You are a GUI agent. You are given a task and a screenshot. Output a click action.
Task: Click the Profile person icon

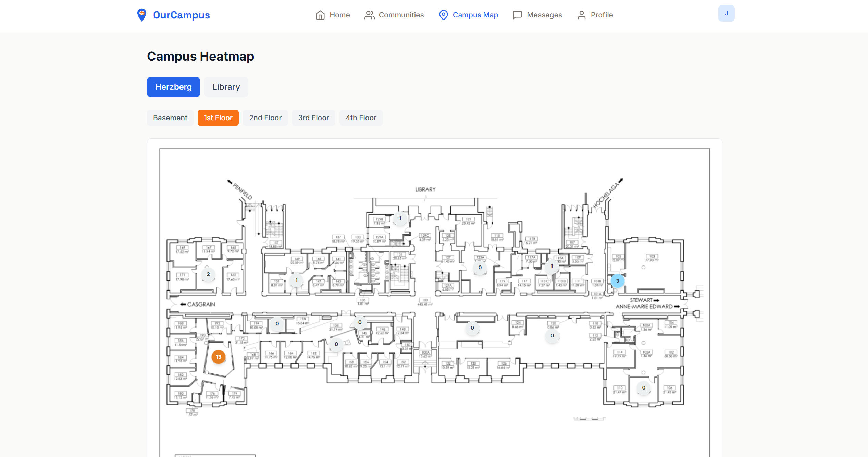coord(581,15)
